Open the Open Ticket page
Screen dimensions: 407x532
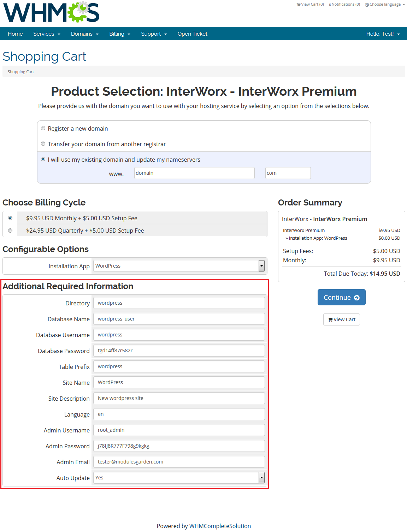[193, 34]
